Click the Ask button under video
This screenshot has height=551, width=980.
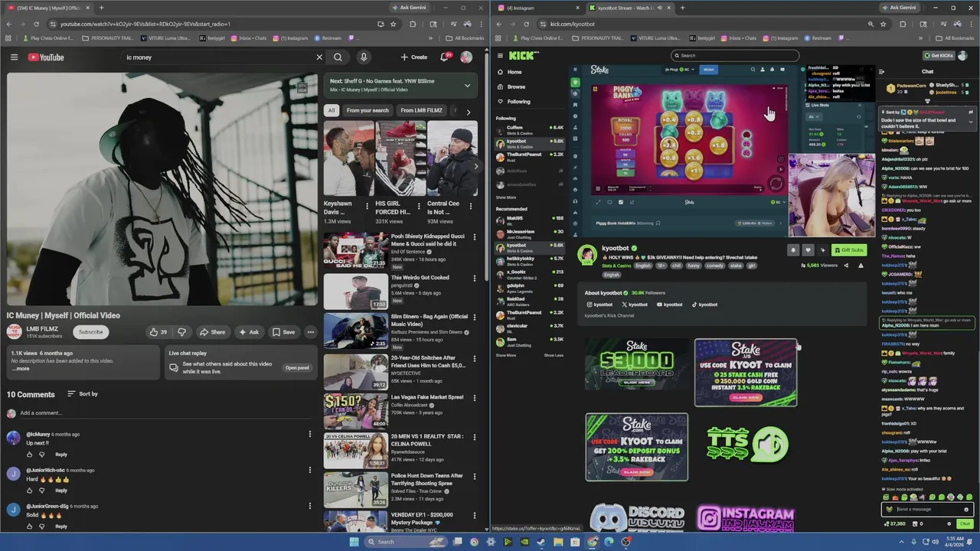249,332
